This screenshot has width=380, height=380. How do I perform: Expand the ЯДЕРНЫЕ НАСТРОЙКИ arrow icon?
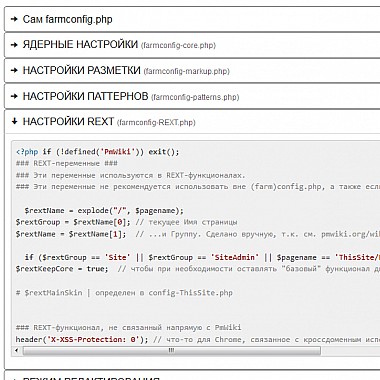14,45
